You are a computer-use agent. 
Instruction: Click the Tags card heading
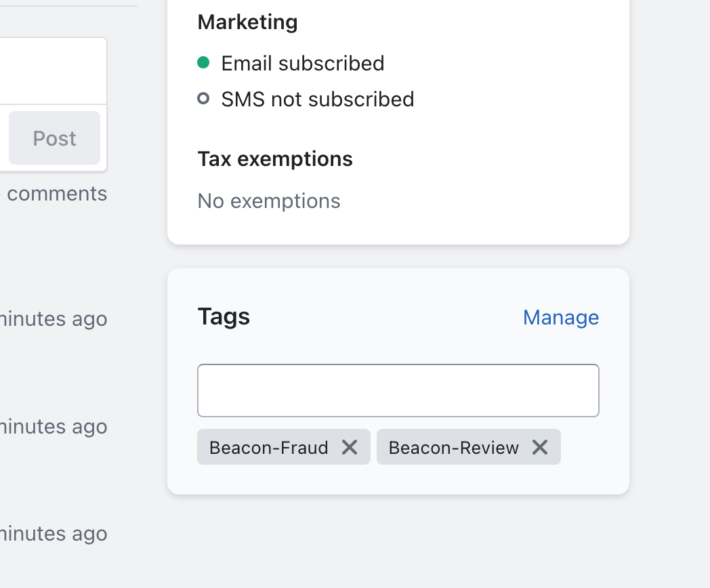pos(224,316)
